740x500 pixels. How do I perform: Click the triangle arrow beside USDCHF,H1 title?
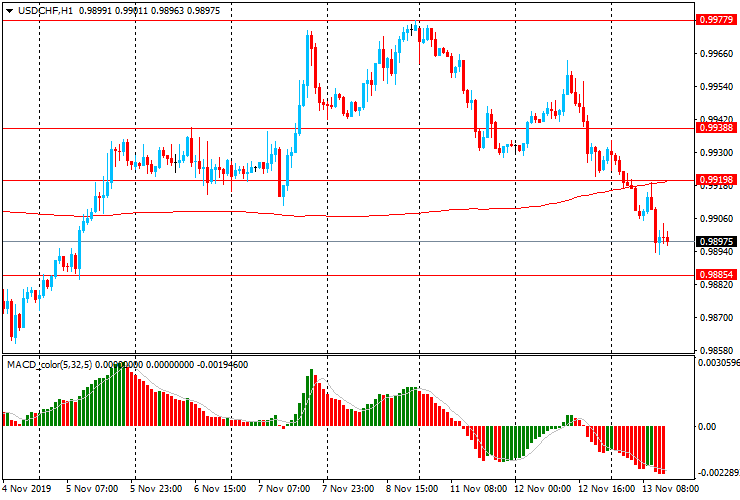pyautogui.click(x=8, y=9)
